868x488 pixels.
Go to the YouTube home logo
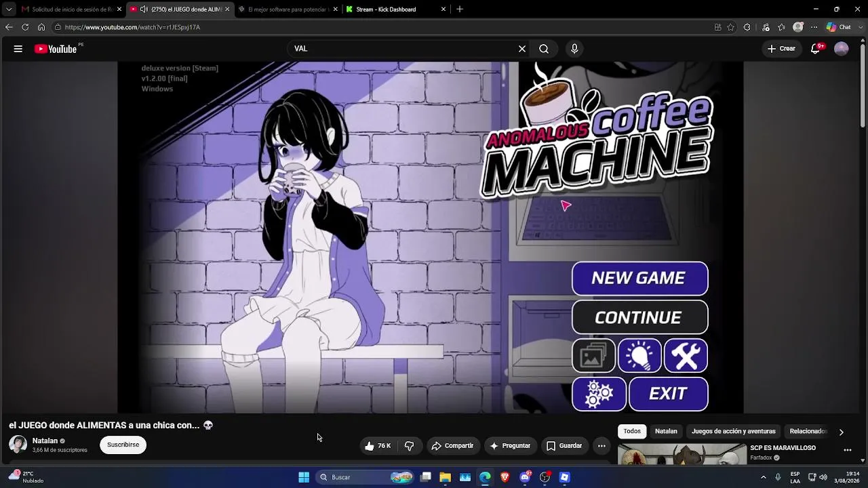(x=56, y=49)
